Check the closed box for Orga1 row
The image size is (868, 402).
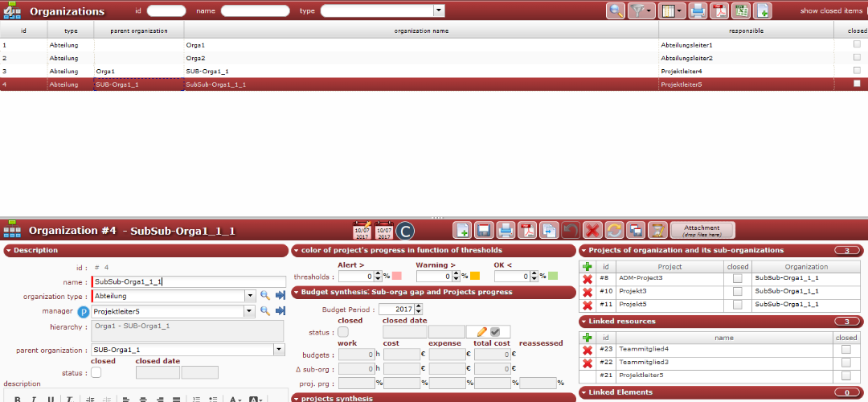[857, 45]
